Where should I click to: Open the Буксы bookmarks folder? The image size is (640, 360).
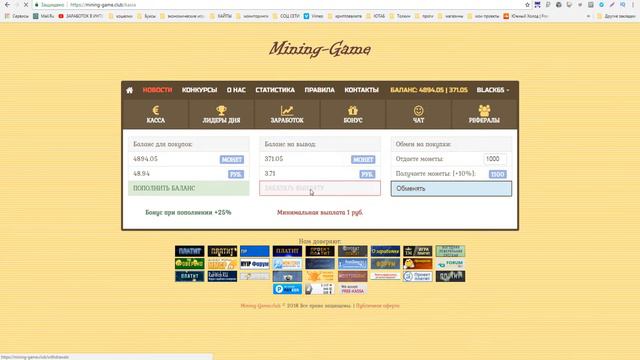147,16
